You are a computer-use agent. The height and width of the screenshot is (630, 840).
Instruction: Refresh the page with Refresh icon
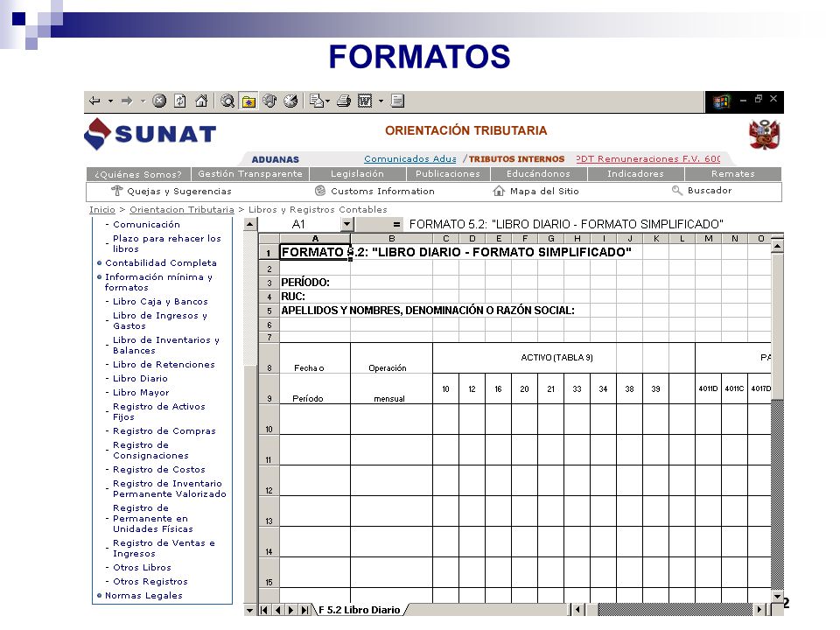pyautogui.click(x=180, y=101)
